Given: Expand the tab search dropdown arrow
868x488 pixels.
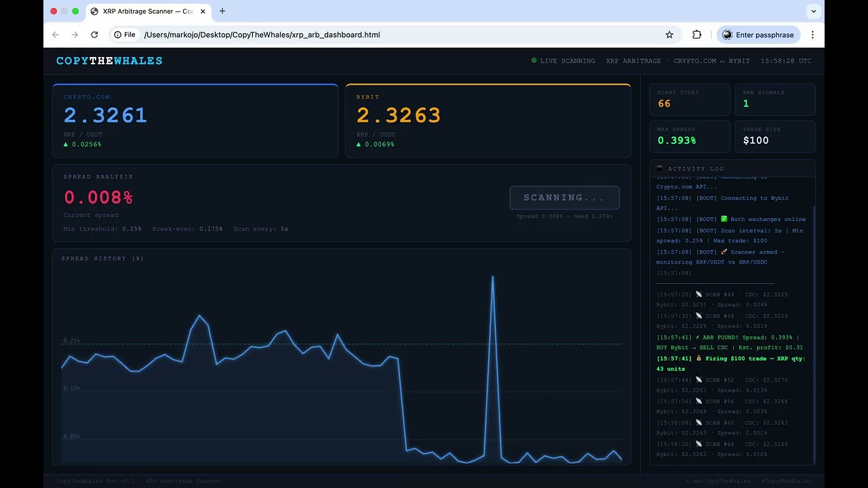Looking at the screenshot, I should click(x=813, y=12).
